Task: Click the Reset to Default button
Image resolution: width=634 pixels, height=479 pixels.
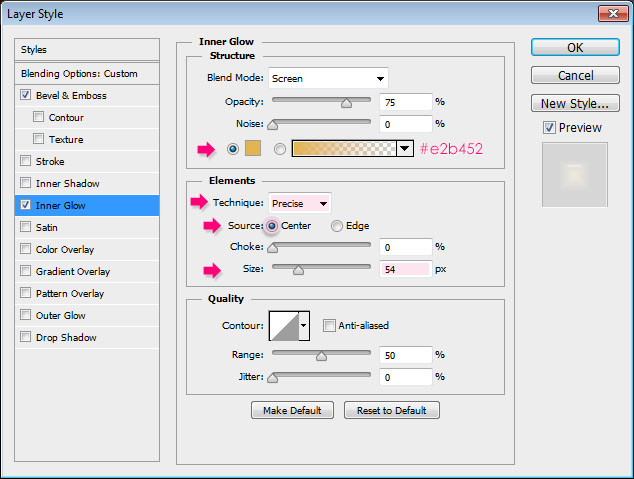Action: (391, 410)
